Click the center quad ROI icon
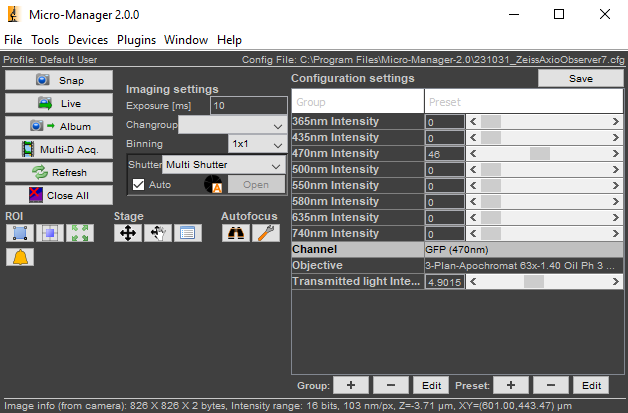The image size is (628, 413). [x=50, y=233]
